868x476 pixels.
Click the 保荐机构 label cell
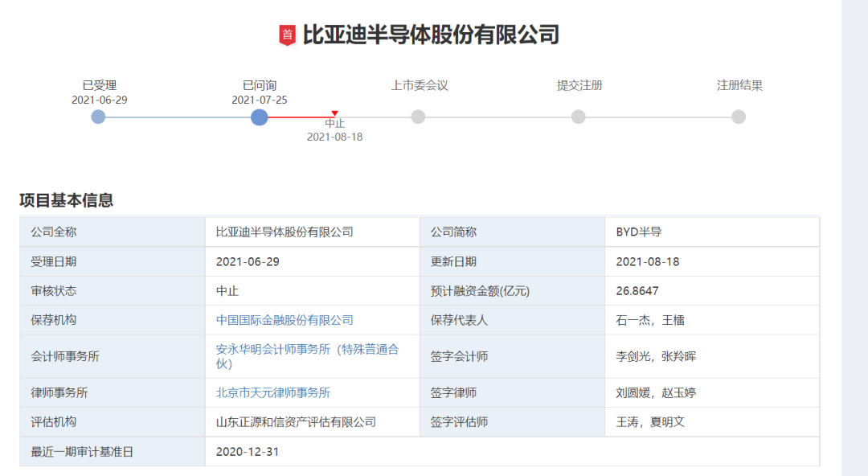pyautogui.click(x=113, y=320)
